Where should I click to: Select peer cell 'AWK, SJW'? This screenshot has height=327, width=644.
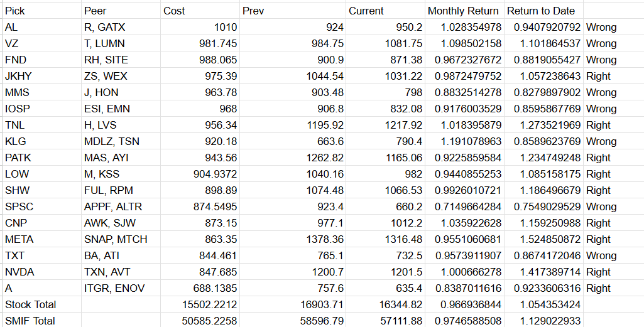coord(121,223)
